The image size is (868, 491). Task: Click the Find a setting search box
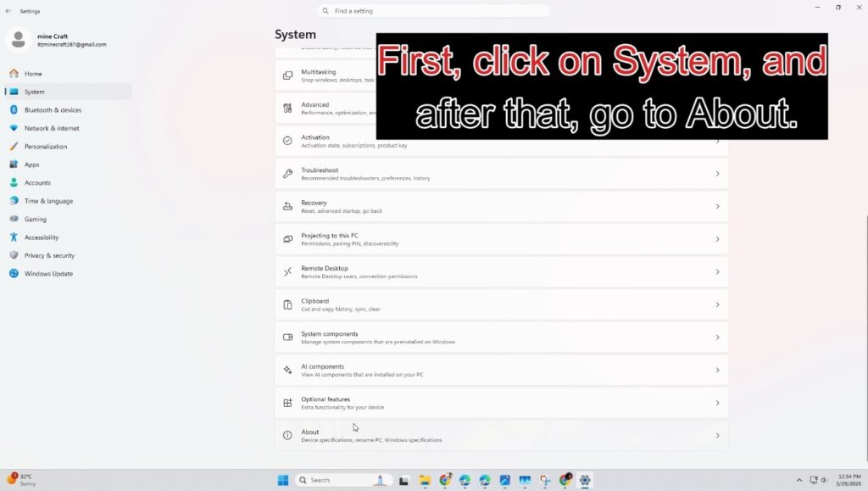(x=433, y=10)
